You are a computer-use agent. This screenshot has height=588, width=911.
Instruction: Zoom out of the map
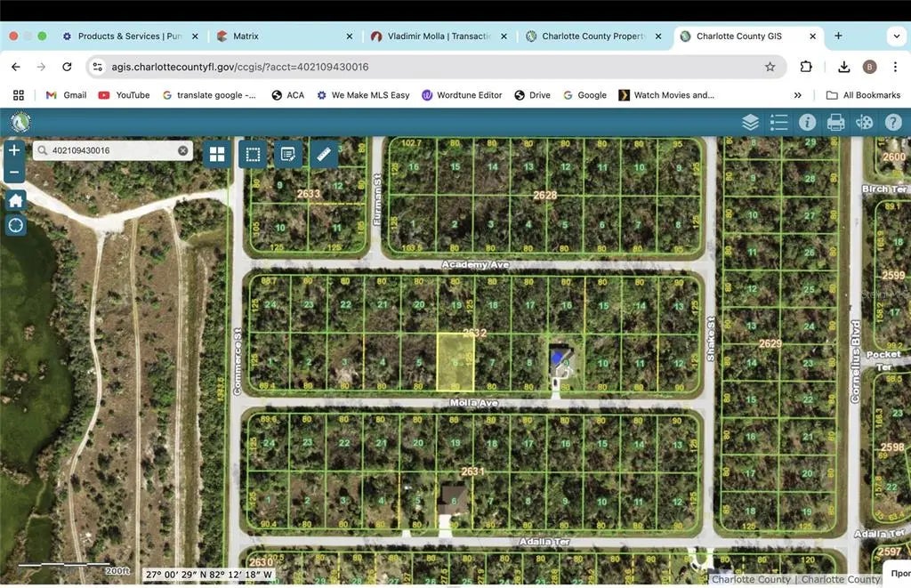tap(15, 172)
